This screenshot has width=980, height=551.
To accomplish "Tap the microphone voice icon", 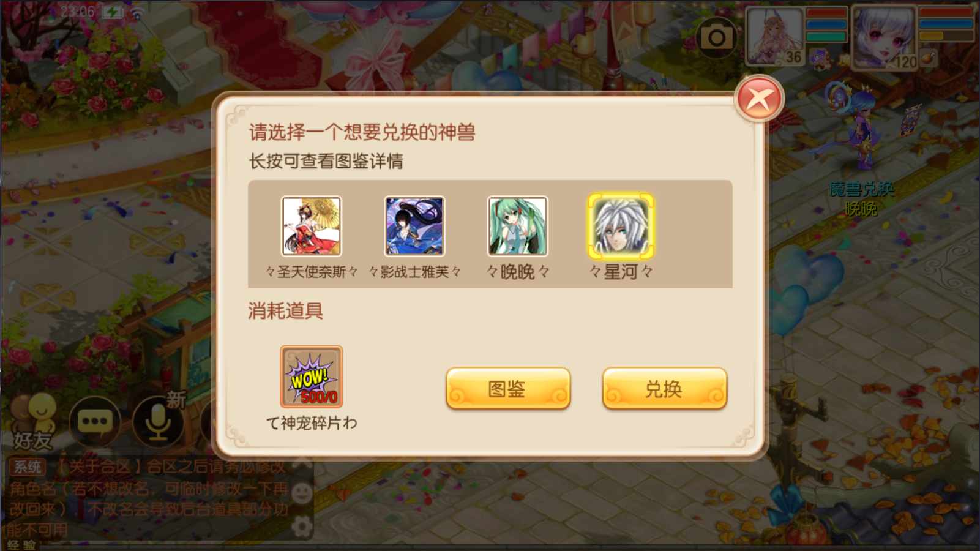I will click(x=158, y=422).
